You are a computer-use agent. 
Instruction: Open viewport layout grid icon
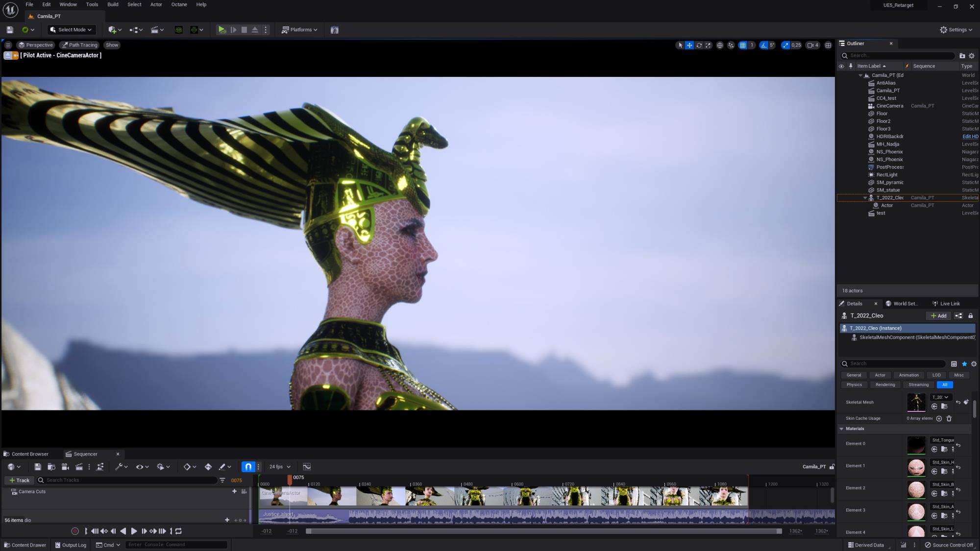(x=828, y=45)
